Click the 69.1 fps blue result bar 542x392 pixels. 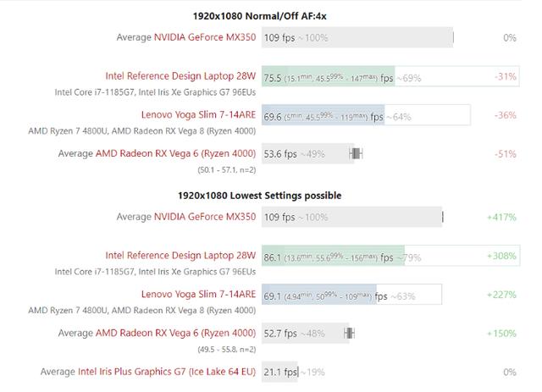tap(322, 295)
